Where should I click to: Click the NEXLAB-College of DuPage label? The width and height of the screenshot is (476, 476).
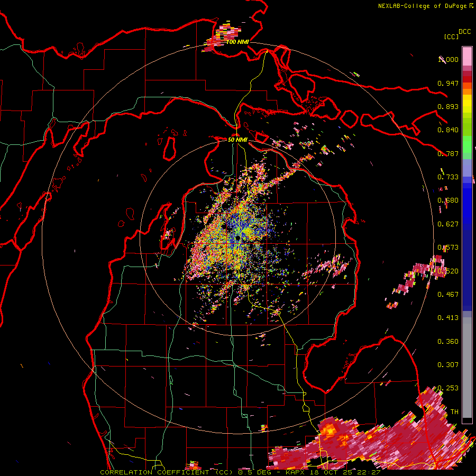click(424, 6)
